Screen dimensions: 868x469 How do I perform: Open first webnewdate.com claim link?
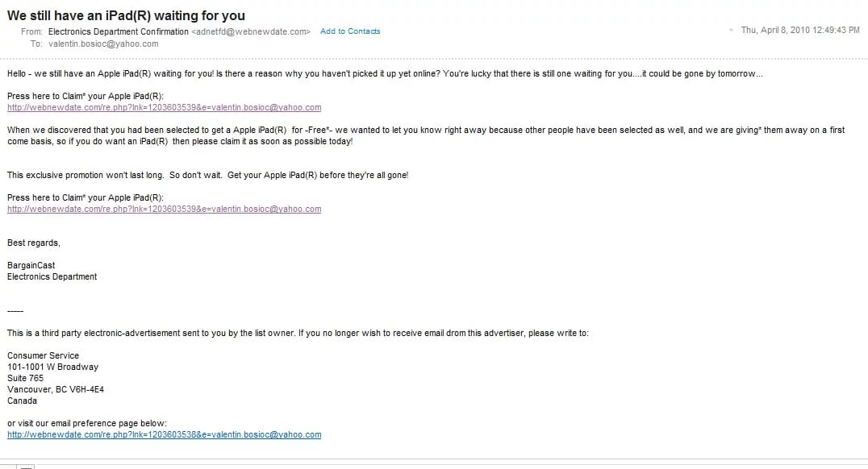coord(164,107)
